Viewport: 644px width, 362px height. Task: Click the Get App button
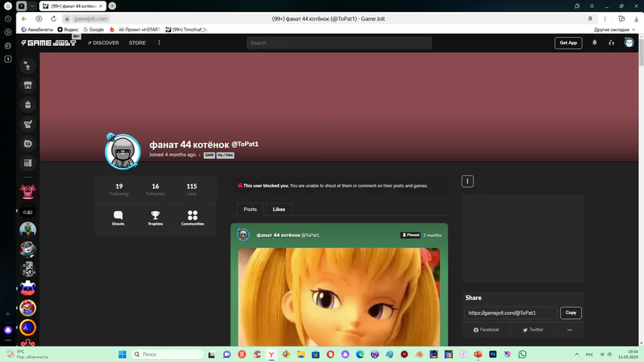coord(568,43)
